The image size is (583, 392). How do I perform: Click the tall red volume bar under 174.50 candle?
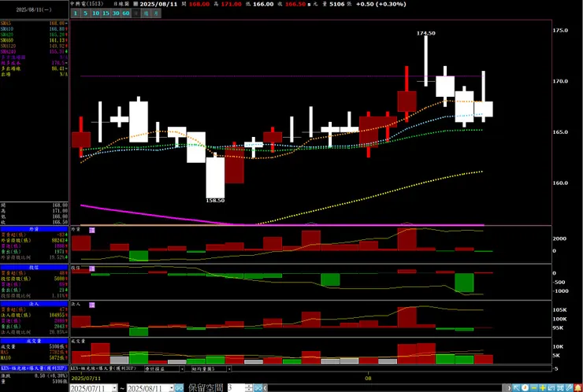(426, 353)
